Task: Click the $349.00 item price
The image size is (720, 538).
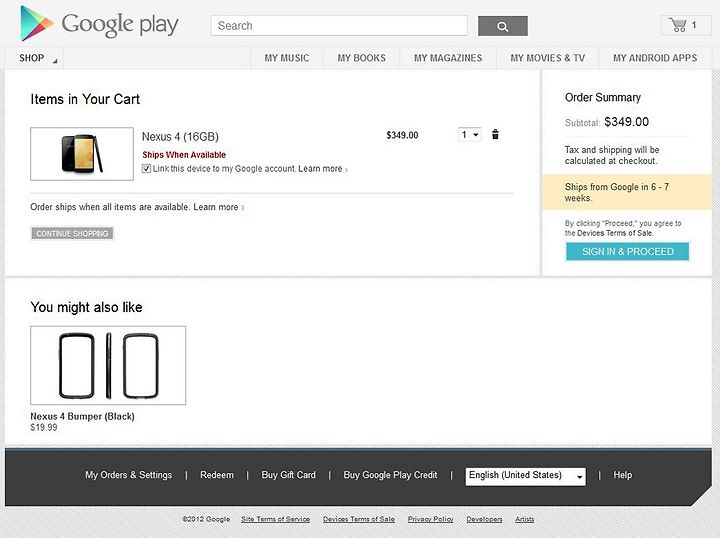Action: click(402, 135)
